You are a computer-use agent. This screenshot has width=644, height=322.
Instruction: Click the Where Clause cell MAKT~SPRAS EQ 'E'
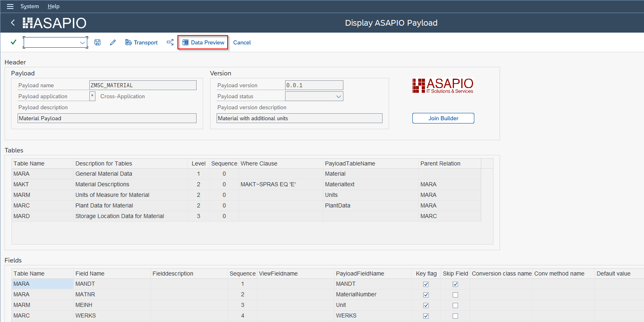pos(281,184)
